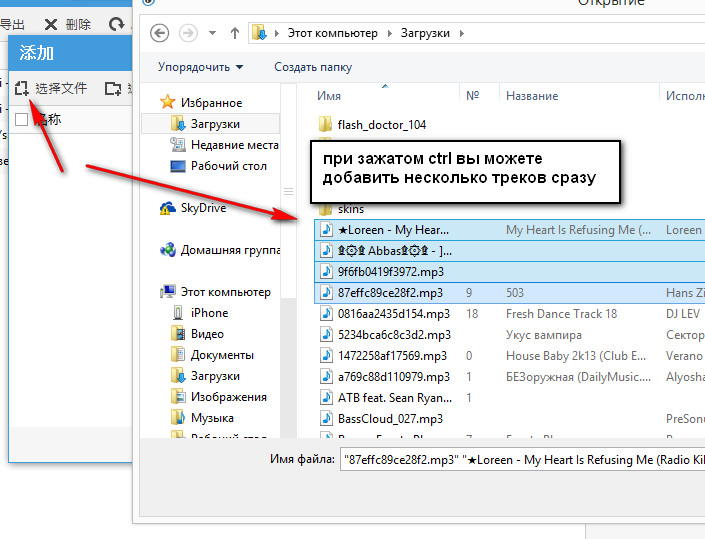Toggle the select-all checkbox beside 名称

point(22,120)
